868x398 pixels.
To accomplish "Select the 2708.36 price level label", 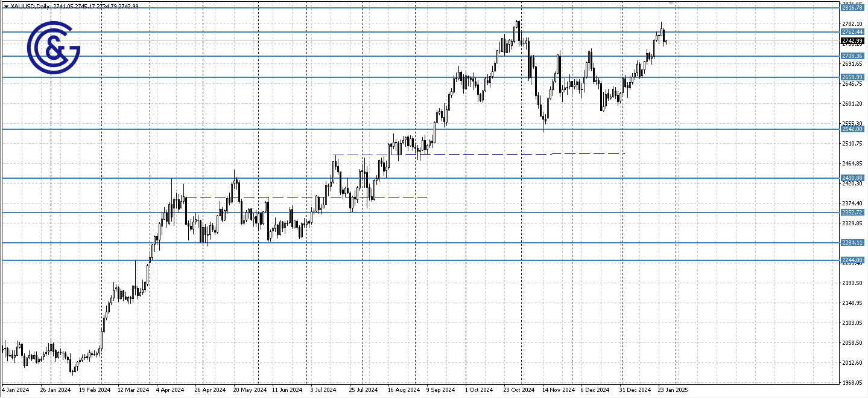I will coord(854,54).
